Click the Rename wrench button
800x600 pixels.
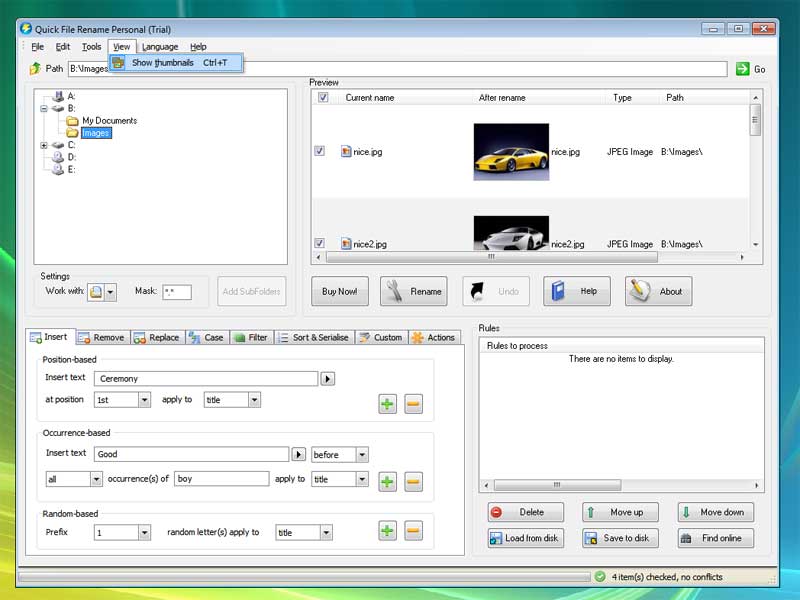(x=414, y=291)
